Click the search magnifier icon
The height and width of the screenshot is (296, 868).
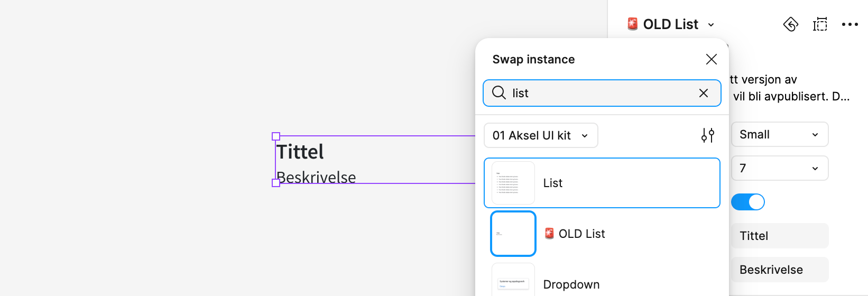[x=498, y=93]
